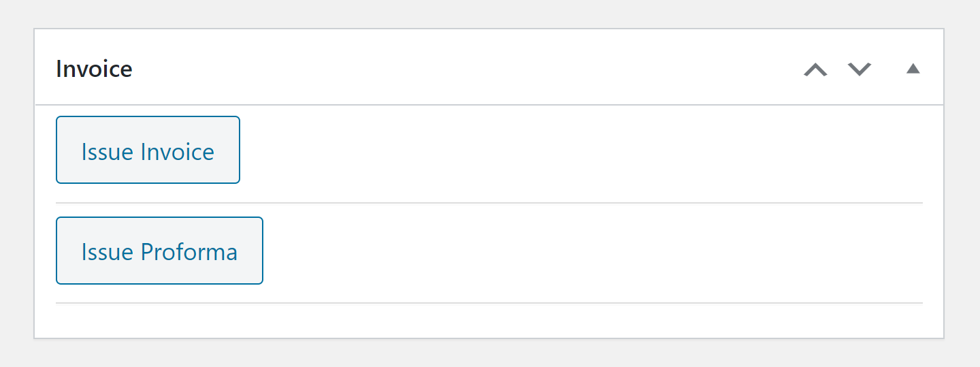The image size is (980, 367).
Task: Click the Move down chevron icon
Action: pyautogui.click(x=860, y=69)
